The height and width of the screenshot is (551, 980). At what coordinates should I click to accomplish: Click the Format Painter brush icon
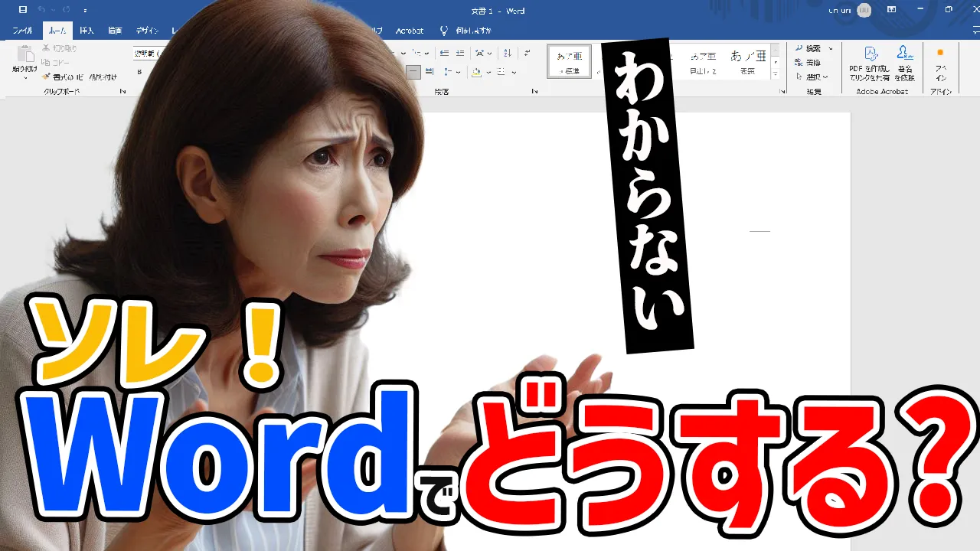tap(47, 77)
